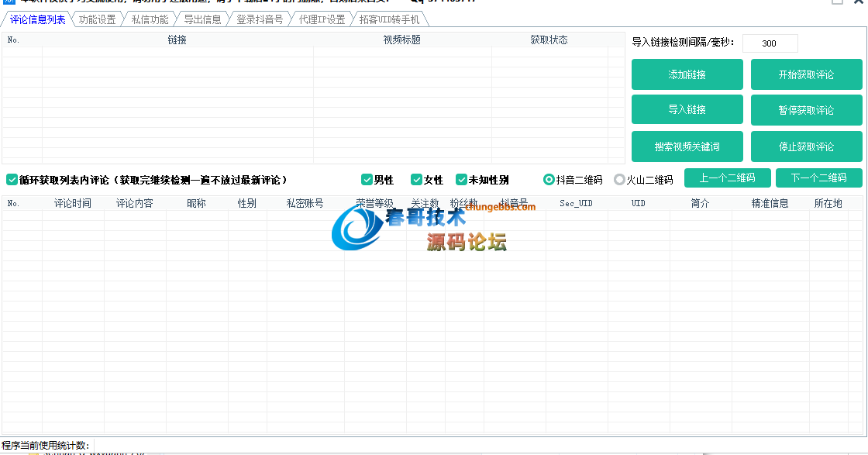
Task: Open the 导出信息 tab
Action: coord(202,20)
